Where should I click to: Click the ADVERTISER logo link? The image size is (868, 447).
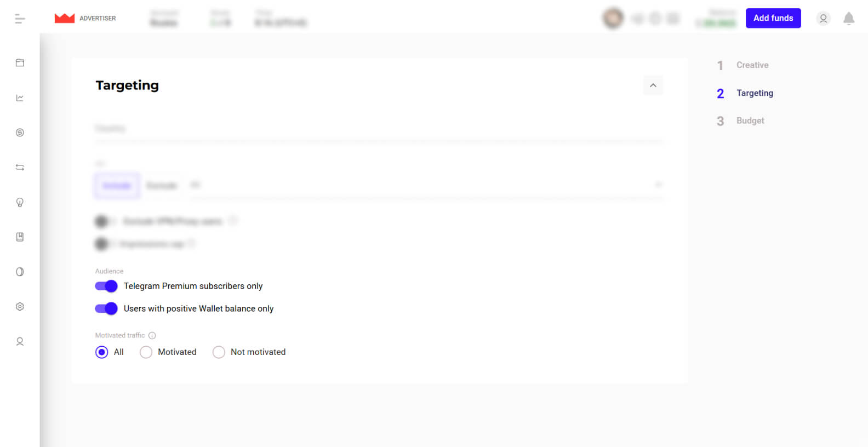tap(85, 18)
